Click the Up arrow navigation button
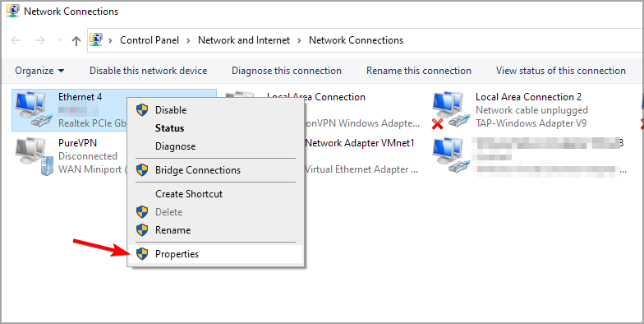This screenshot has height=324, width=644. click(76, 40)
